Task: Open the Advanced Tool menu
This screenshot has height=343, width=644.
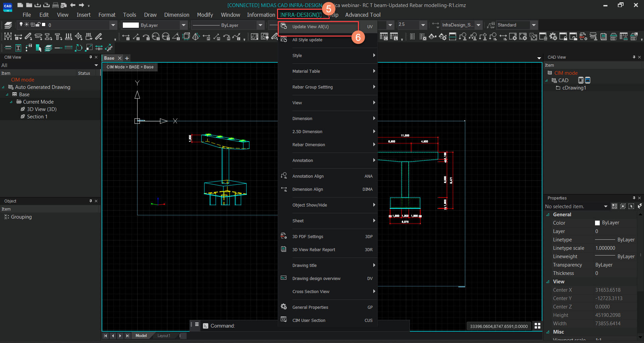Action: 363,15
